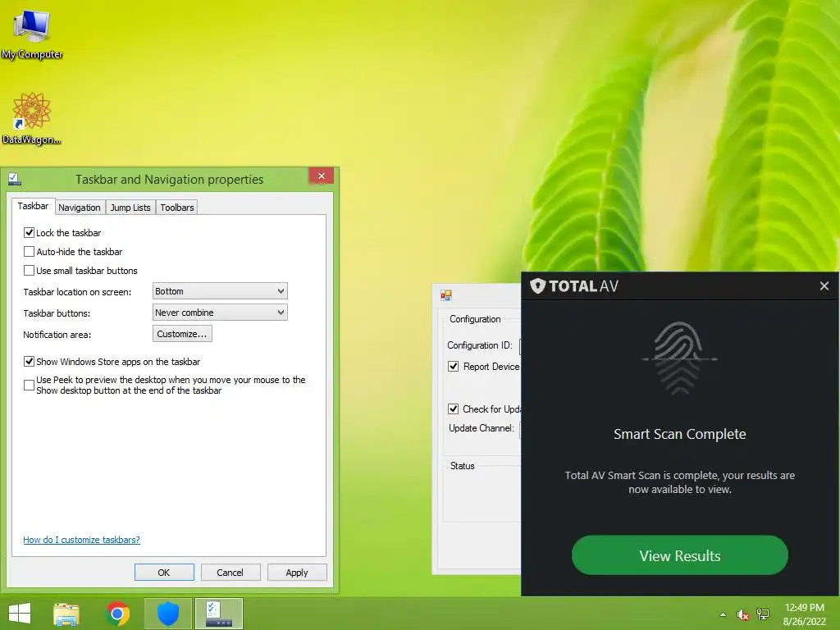Enable Use small taskbar buttons
The width and height of the screenshot is (840, 630).
pyautogui.click(x=29, y=271)
